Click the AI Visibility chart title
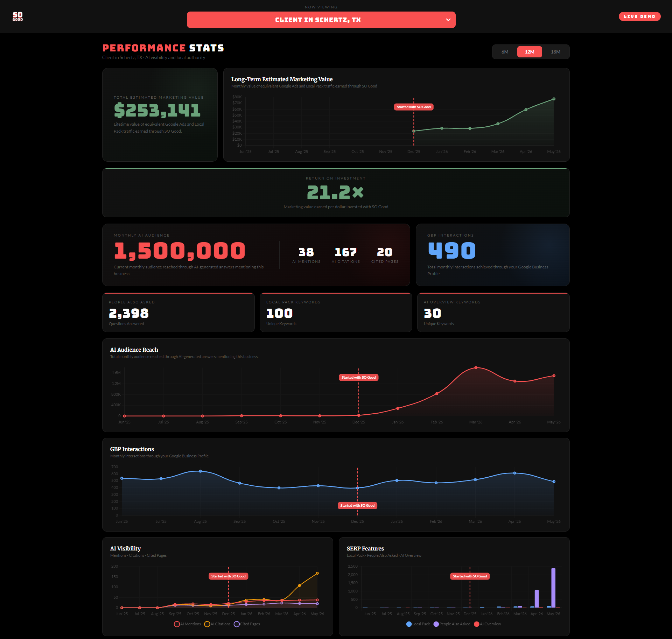 pos(125,549)
